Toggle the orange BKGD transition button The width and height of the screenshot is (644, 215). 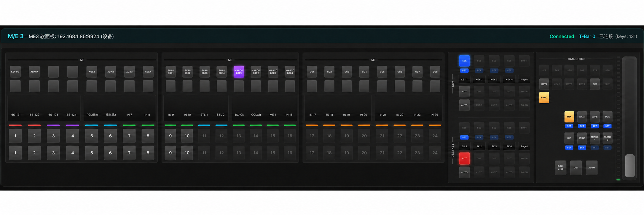pyautogui.click(x=544, y=97)
